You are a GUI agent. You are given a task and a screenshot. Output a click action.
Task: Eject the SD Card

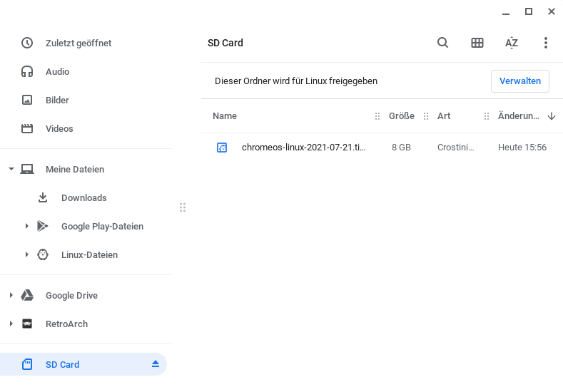155,364
